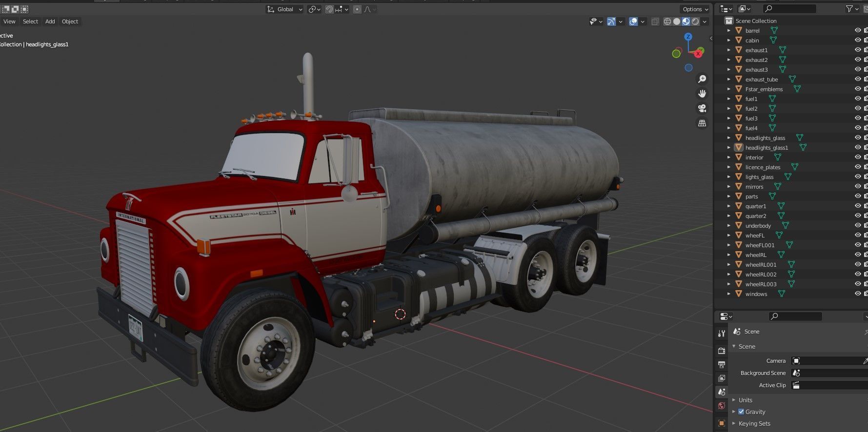Hide the barrel object with eye icon
Screen dimensions: 868x432
(858, 30)
